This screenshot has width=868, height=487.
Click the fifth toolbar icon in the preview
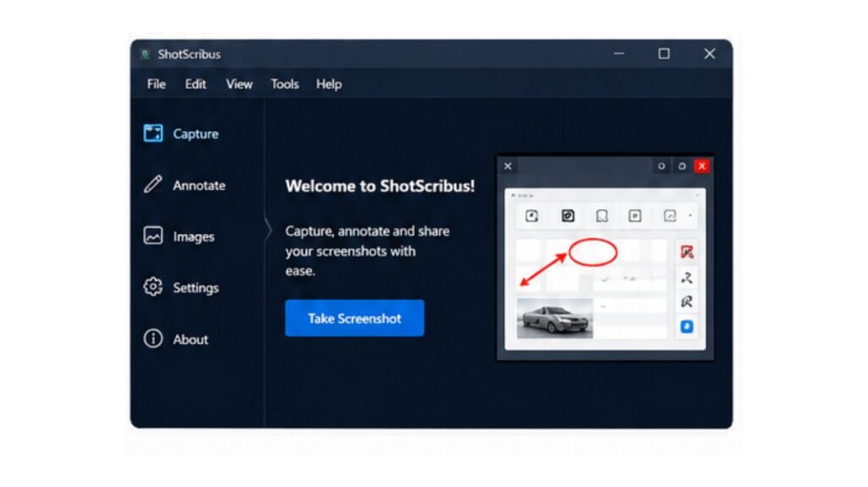(670, 216)
